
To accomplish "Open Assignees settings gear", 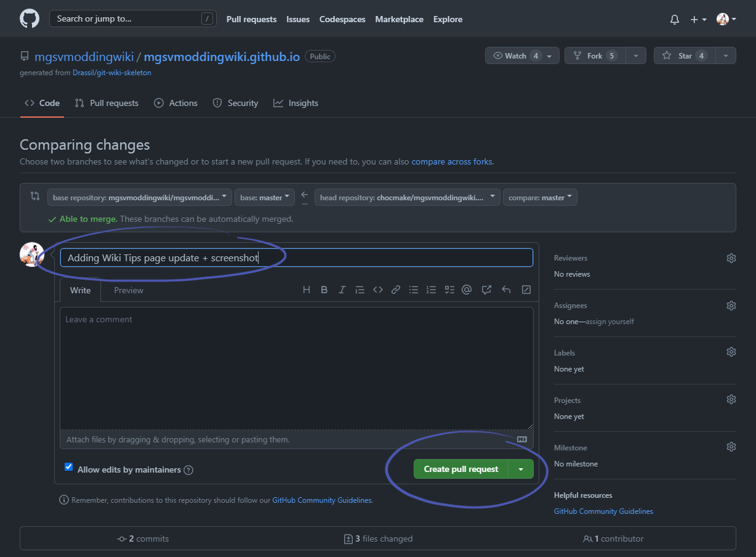I will (x=731, y=306).
